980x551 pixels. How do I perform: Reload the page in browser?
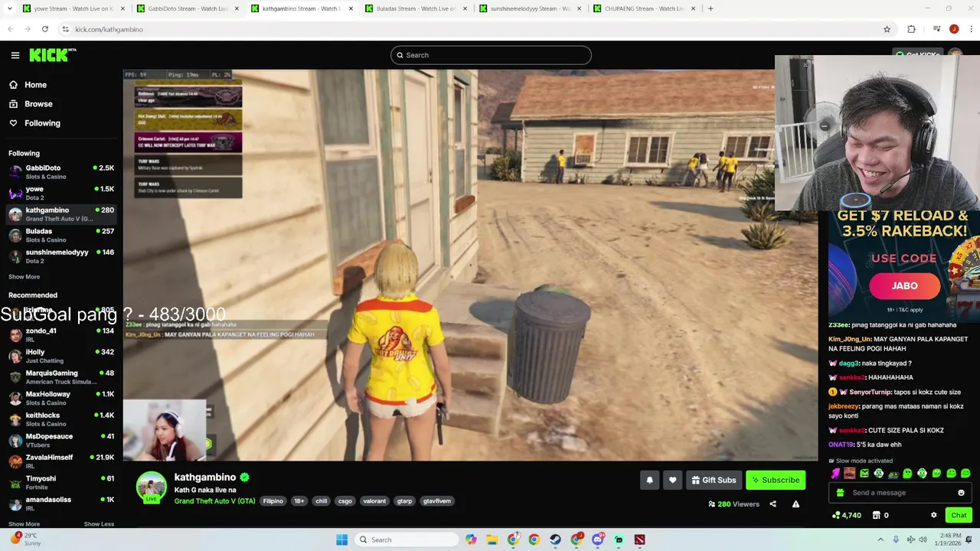(x=45, y=29)
